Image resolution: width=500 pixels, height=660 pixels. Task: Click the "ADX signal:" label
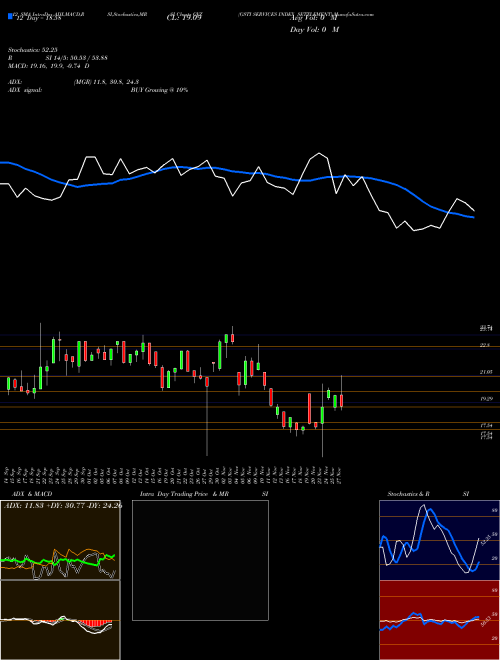(x=25, y=90)
